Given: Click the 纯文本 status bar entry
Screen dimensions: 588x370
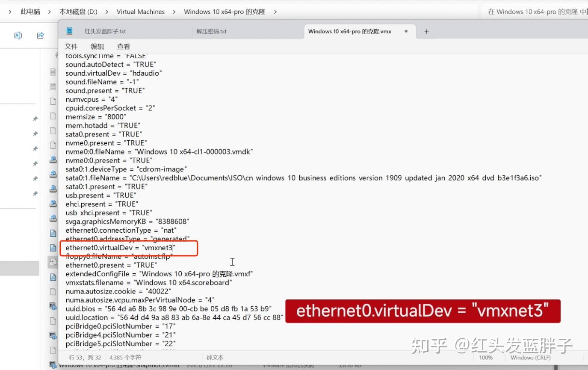Looking at the screenshot, I should click(215, 358).
